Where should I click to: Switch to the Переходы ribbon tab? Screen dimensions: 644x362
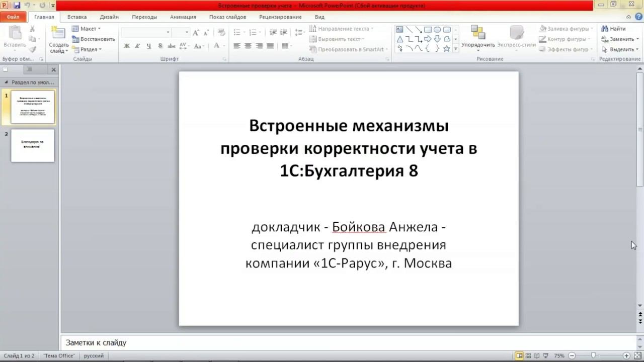click(x=144, y=17)
